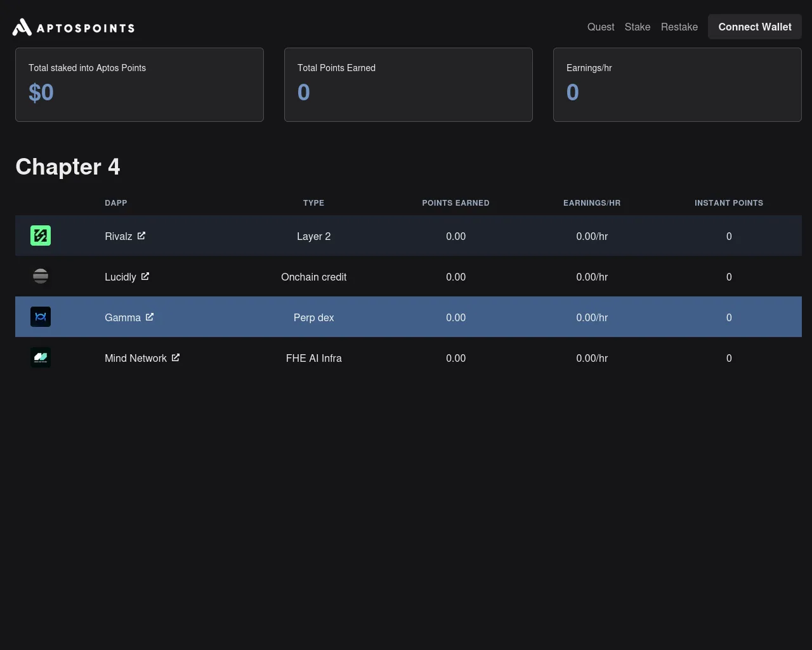
Task: Click Mind Network 0.00/hr earnings value
Action: coord(592,358)
